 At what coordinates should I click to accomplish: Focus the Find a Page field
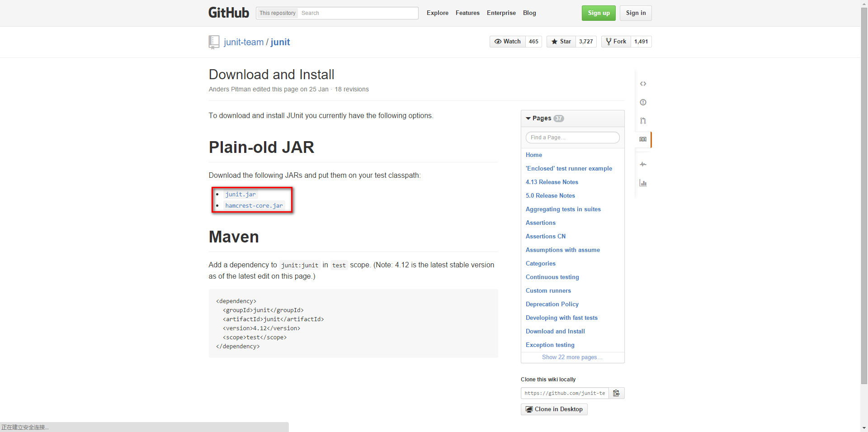click(x=572, y=138)
